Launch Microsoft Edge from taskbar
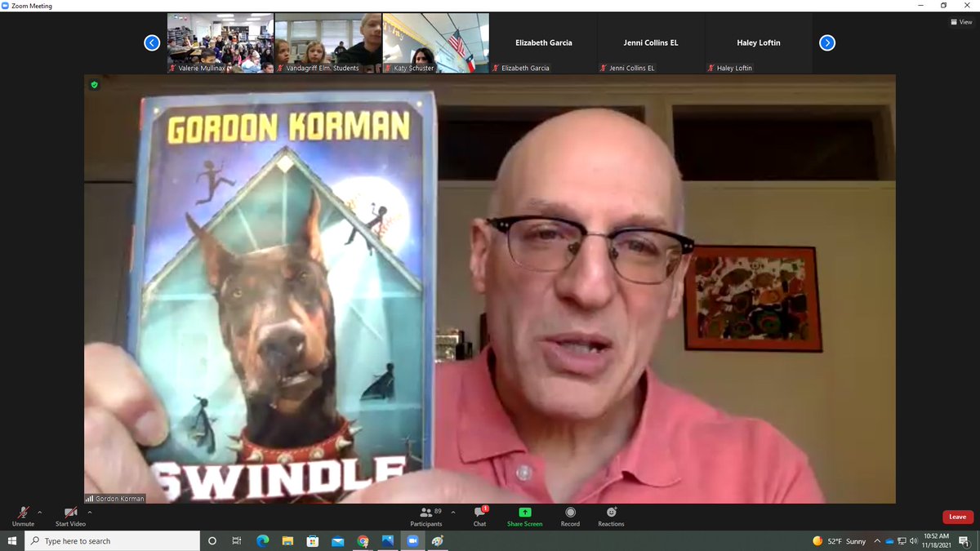Image resolution: width=980 pixels, height=551 pixels. pos(262,541)
